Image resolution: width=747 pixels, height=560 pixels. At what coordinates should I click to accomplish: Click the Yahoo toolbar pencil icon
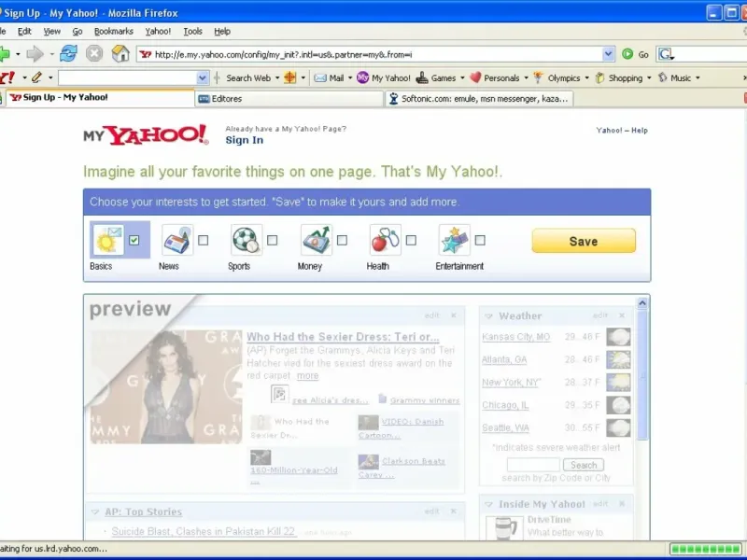pos(36,77)
